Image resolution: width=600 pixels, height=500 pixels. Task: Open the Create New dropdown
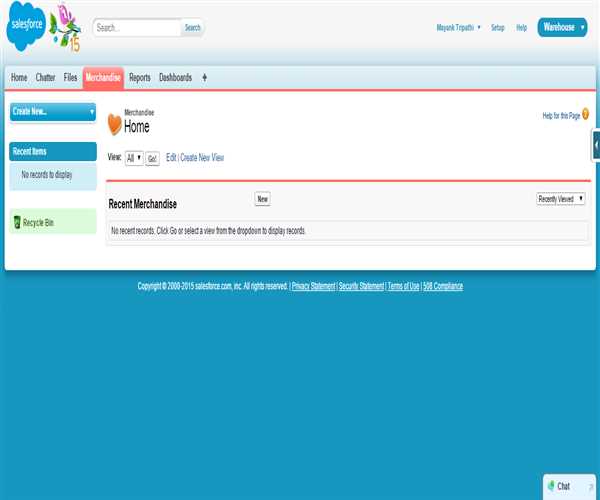coord(53,111)
